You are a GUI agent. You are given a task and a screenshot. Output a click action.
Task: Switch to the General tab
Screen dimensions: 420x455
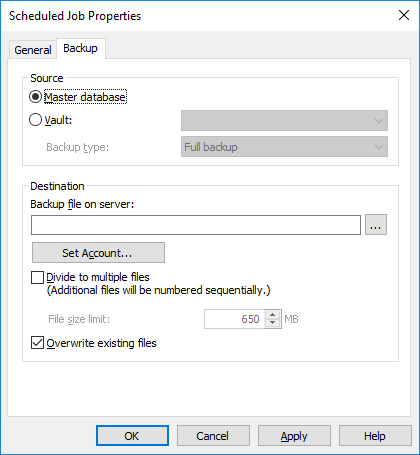coord(33,50)
